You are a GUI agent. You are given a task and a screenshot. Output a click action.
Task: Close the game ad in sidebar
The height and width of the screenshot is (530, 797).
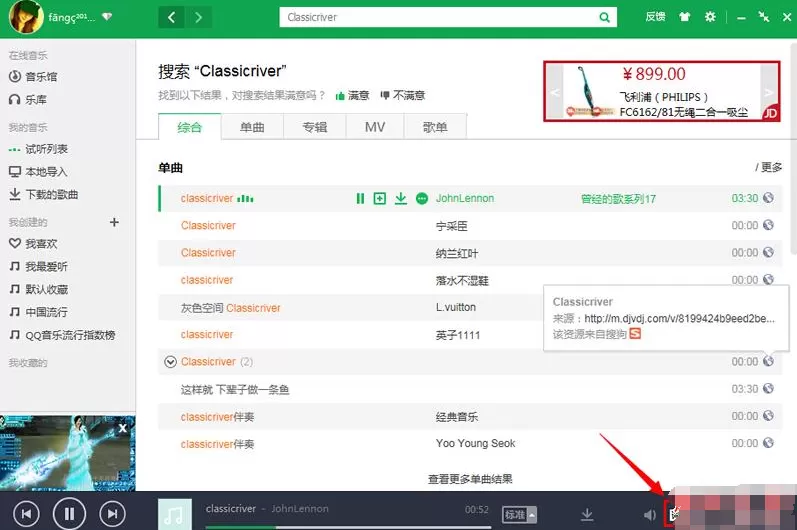(x=122, y=428)
